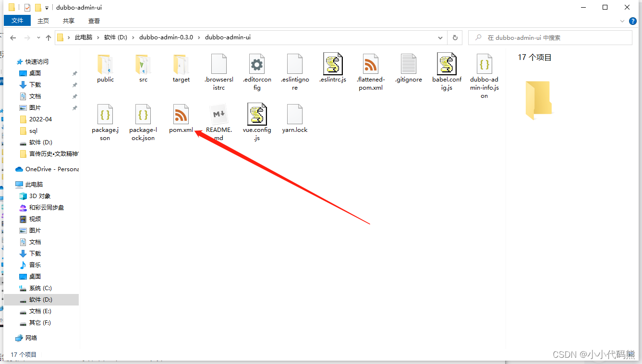
Task: Select the pom.xml file
Action: (181, 118)
